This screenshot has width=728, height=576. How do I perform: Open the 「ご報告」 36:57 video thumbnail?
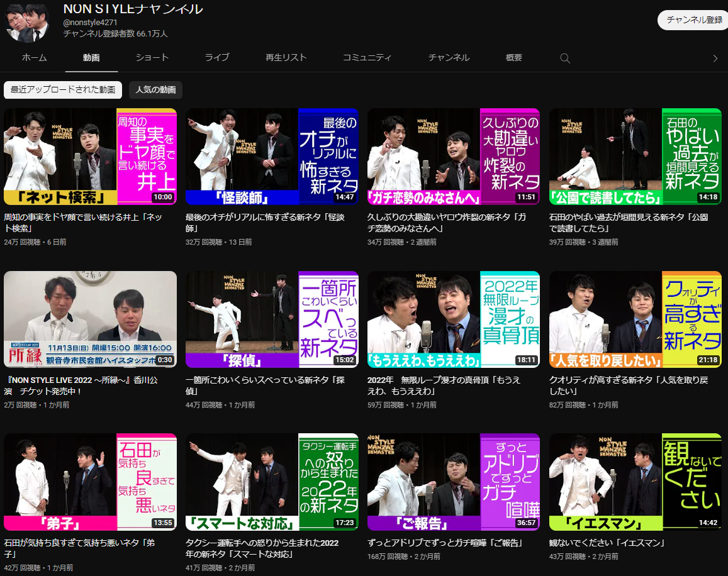(454, 482)
